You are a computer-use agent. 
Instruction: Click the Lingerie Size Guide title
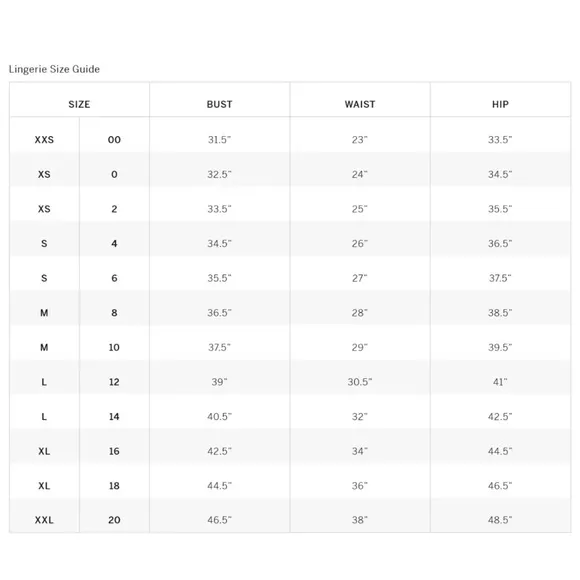click(54, 69)
